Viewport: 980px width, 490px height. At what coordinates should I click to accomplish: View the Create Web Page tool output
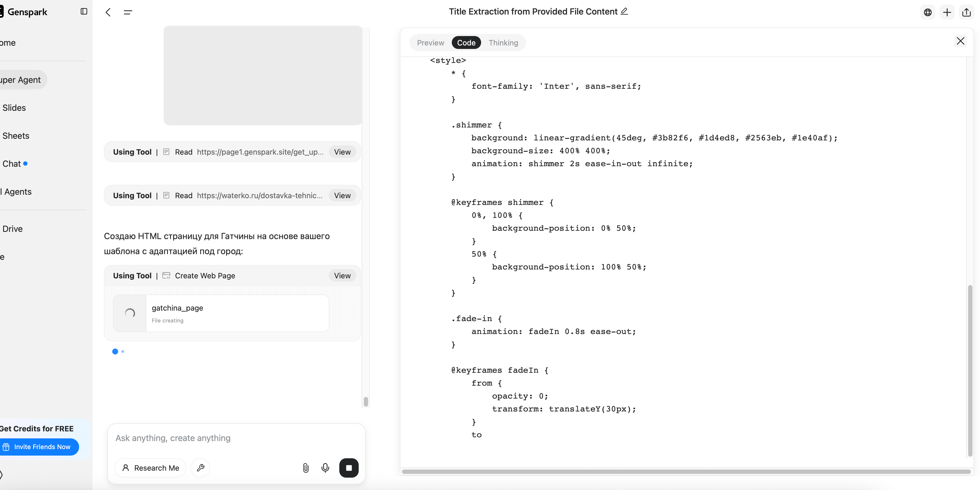342,276
